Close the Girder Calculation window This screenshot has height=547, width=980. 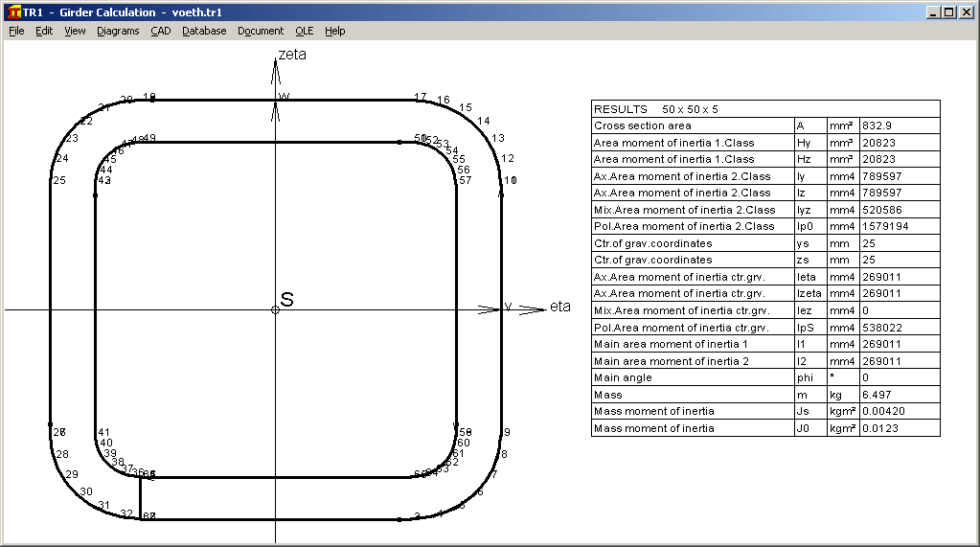[x=966, y=12]
